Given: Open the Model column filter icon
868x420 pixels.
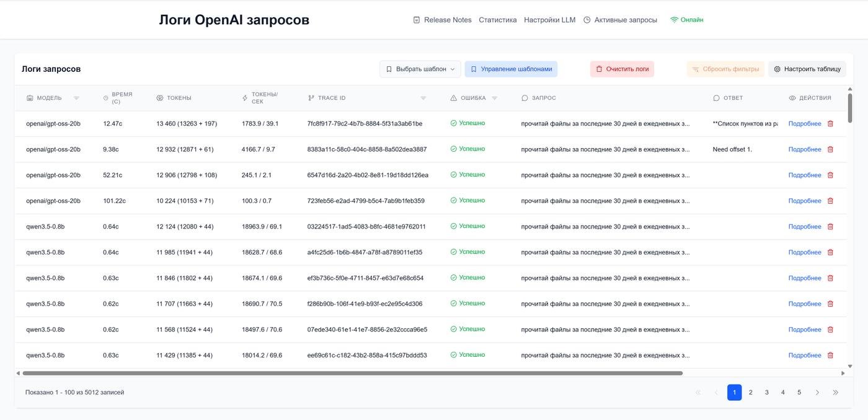Looking at the screenshot, I should click(x=76, y=98).
